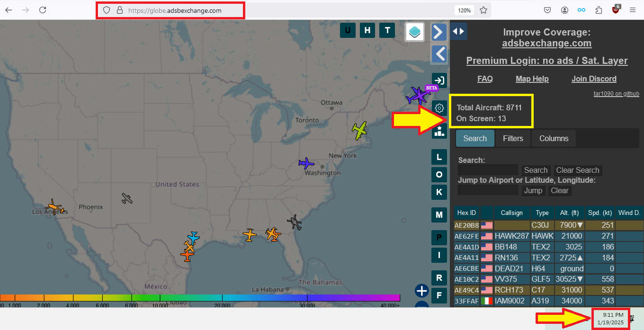
Task: Switch to the Search tab
Action: click(475, 138)
